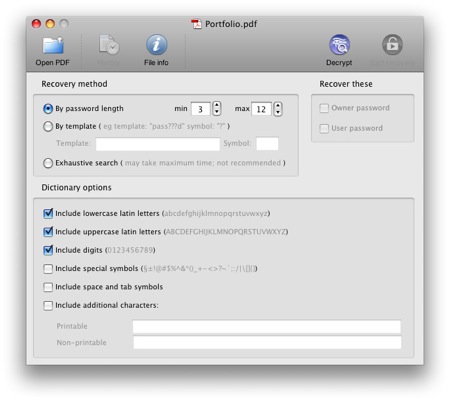Disable Include digits checkbox
This screenshot has width=450, height=401.
coord(48,250)
